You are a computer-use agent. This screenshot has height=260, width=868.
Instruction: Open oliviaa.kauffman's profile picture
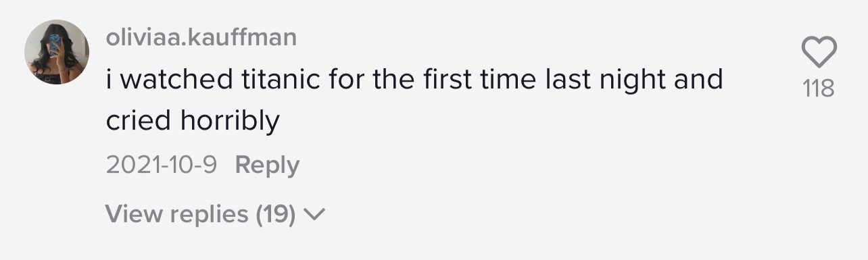coord(57,52)
